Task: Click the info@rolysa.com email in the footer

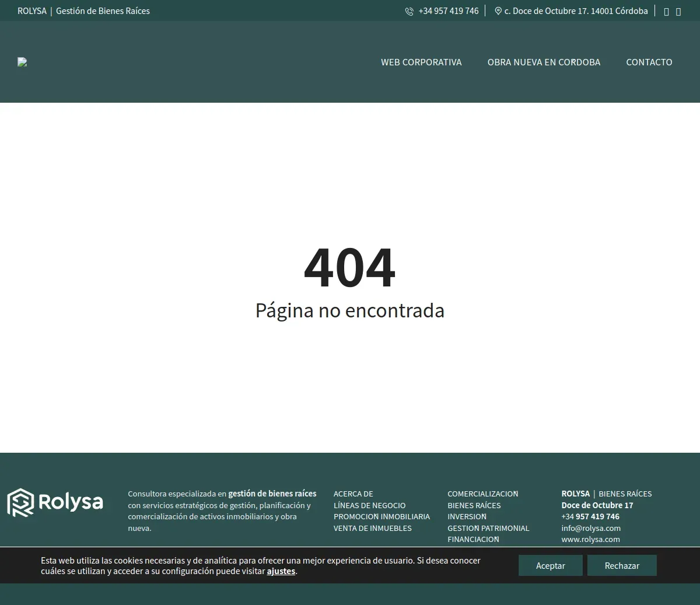Action: coord(591,528)
